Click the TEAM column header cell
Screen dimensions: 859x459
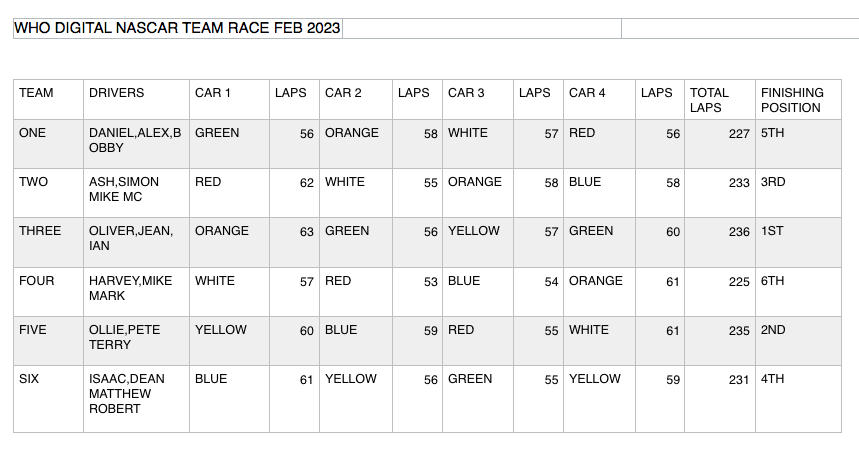48,100
